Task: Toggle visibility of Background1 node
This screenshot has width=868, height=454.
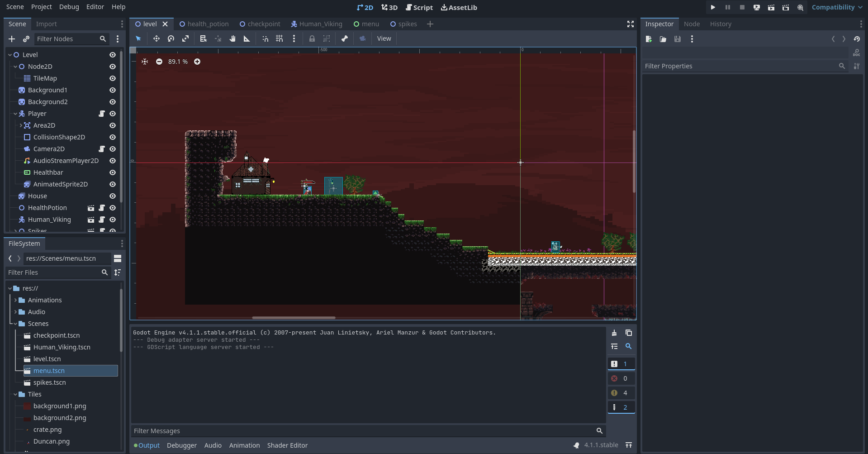Action: click(x=113, y=90)
